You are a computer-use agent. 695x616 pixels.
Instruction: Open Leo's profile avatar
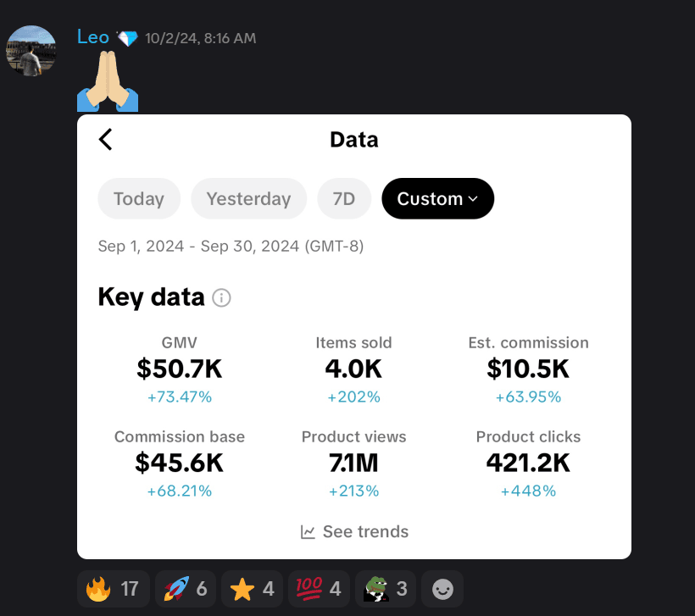[31, 51]
